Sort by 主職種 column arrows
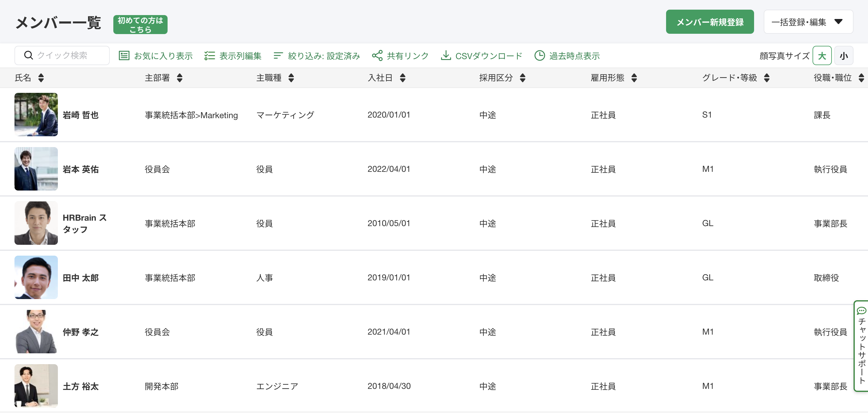Image resolution: width=868 pixels, height=413 pixels. (291, 78)
